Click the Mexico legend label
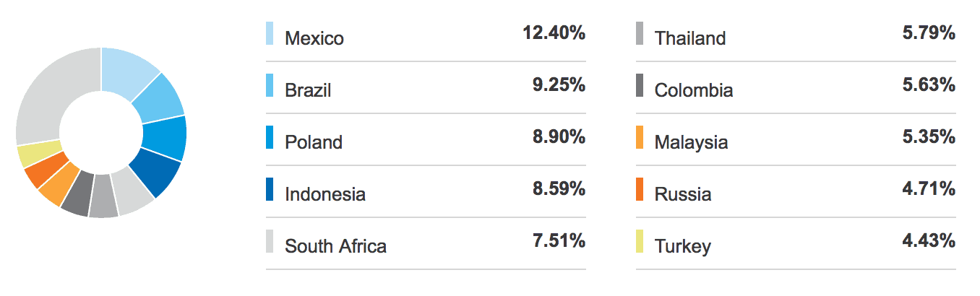The image size is (980, 296). [314, 38]
